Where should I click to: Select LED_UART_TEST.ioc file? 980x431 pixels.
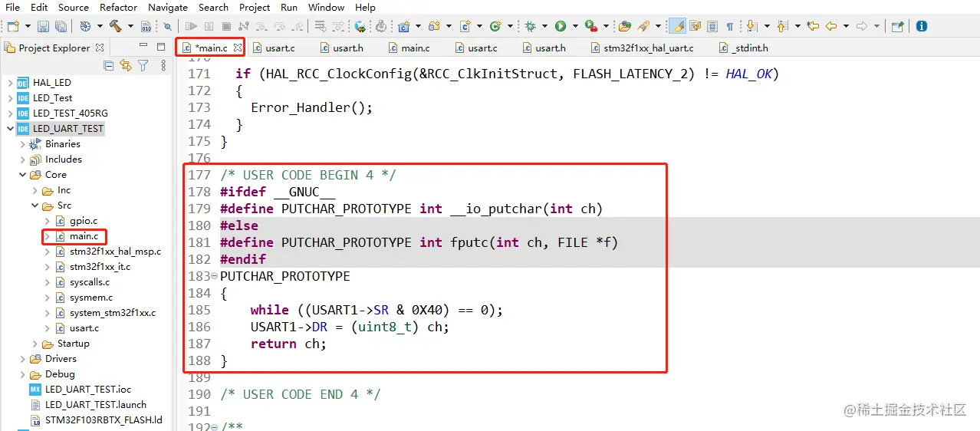pyautogui.click(x=87, y=390)
